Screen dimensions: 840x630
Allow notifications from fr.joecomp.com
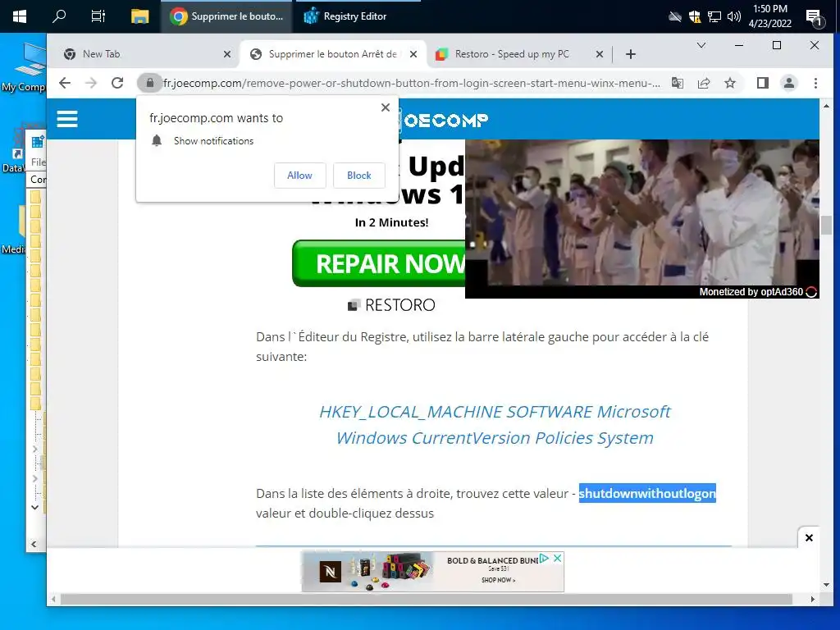[299, 176]
